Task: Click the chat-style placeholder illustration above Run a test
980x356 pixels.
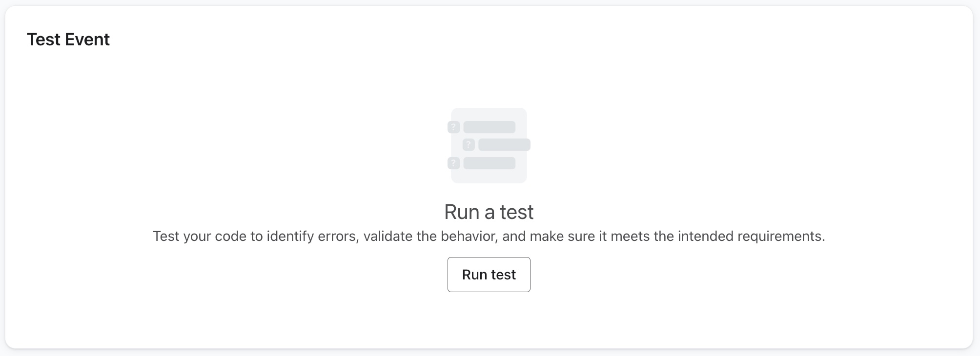Action: pyautogui.click(x=489, y=145)
